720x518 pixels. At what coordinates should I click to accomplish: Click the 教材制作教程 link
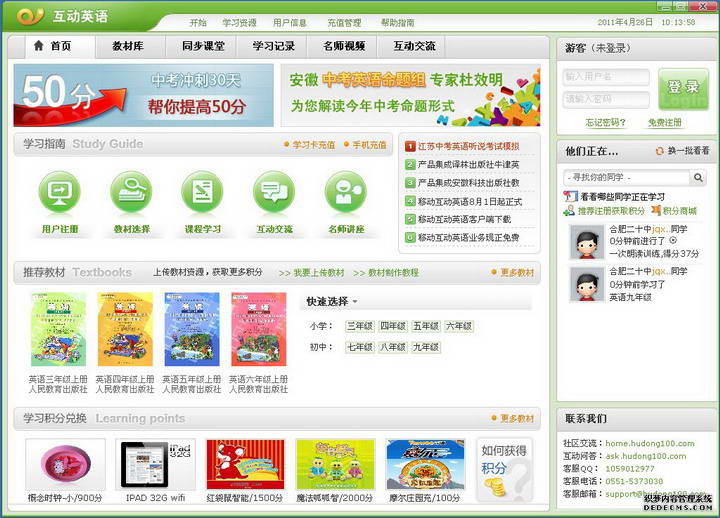pos(394,273)
